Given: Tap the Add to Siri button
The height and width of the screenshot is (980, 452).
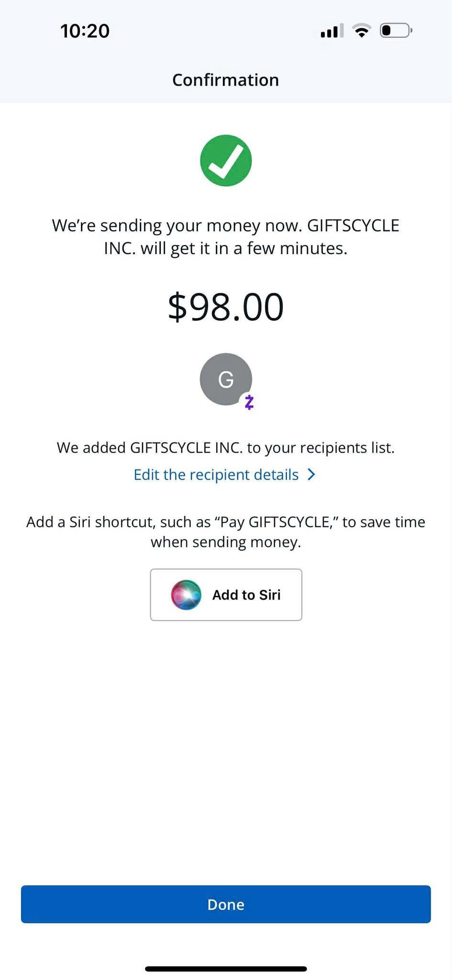Looking at the screenshot, I should (x=226, y=595).
